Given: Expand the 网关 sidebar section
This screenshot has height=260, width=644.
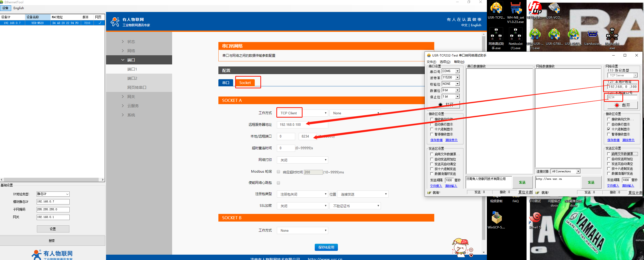Looking at the screenshot, I should pyautogui.click(x=131, y=97).
